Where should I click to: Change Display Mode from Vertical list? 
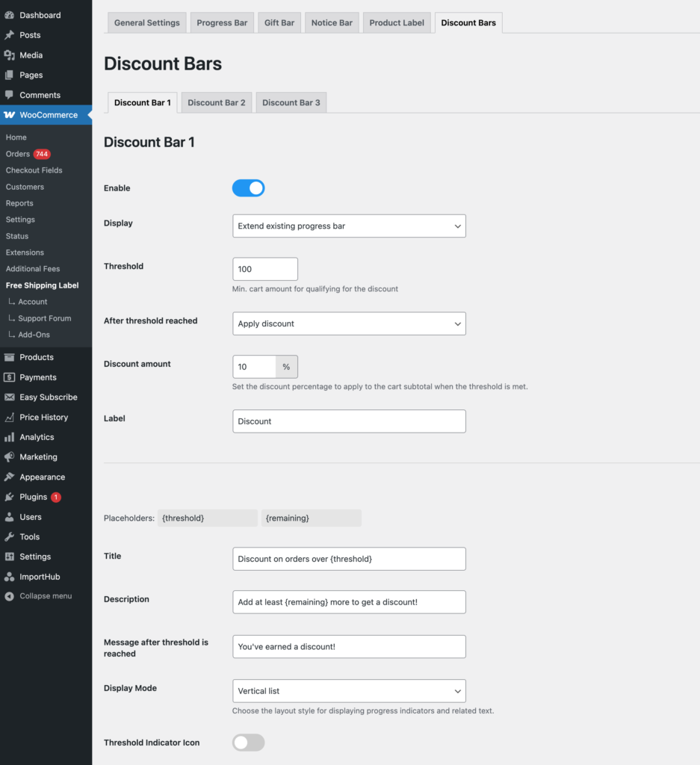pyautogui.click(x=349, y=691)
